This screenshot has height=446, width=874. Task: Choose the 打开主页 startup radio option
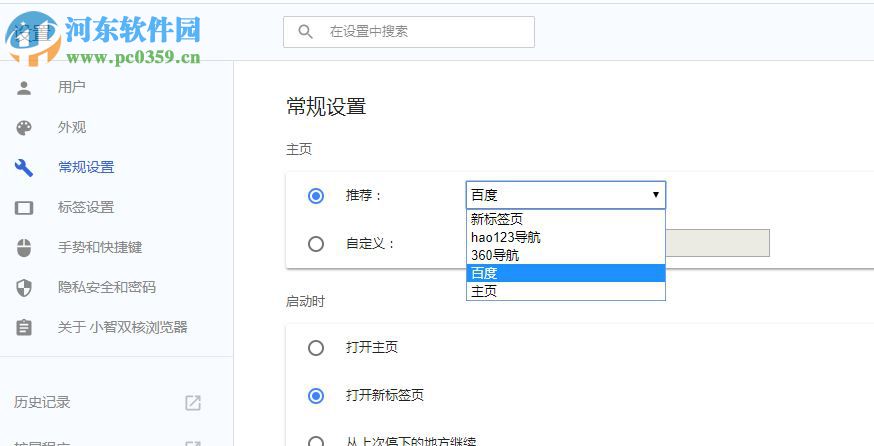pyautogui.click(x=316, y=348)
